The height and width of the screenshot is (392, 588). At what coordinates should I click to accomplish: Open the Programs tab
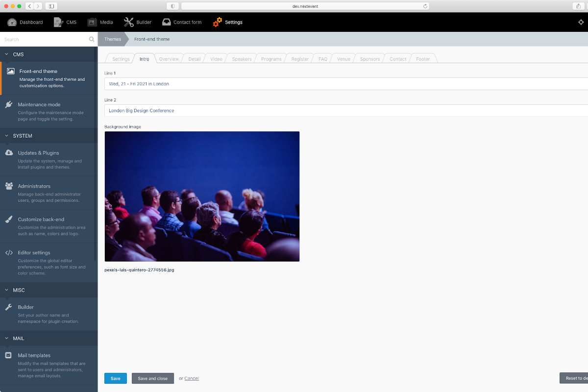click(x=271, y=59)
